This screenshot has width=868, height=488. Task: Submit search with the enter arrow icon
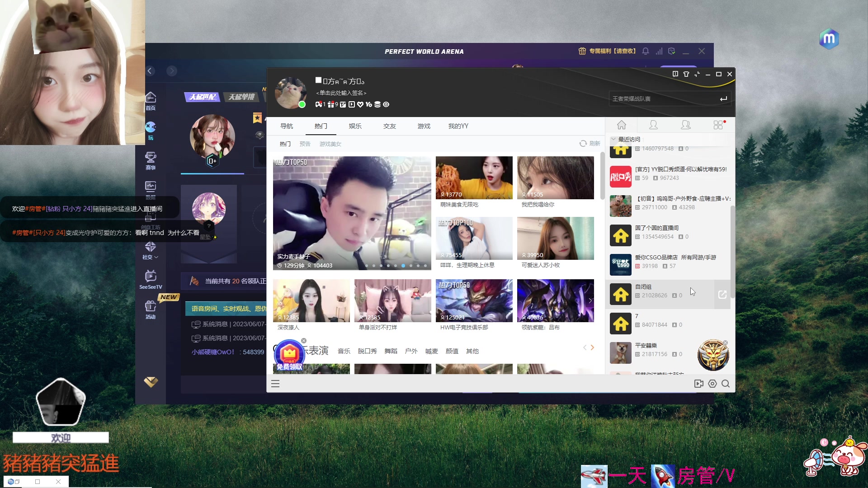click(x=723, y=99)
